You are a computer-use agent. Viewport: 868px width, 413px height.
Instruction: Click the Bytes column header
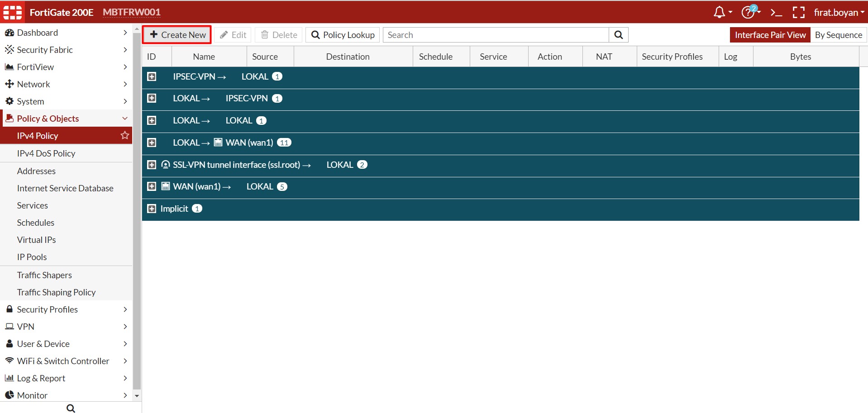point(806,57)
